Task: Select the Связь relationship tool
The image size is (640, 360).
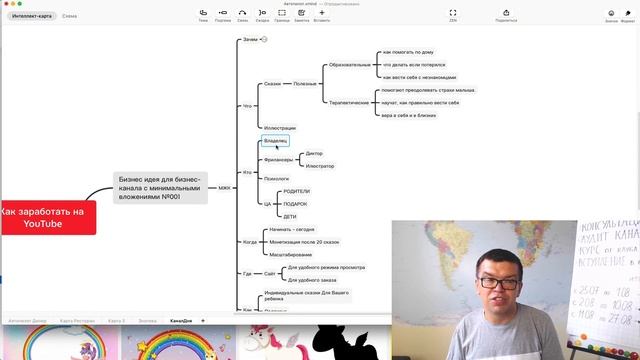Action: (x=242, y=16)
